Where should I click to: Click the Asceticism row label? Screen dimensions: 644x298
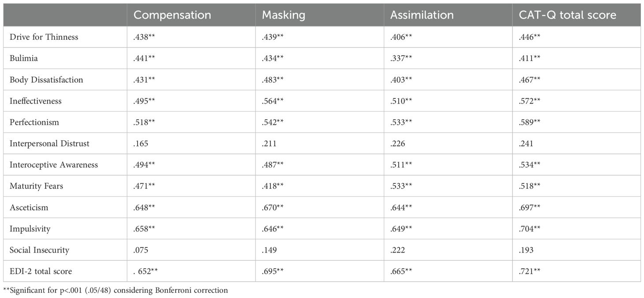[29, 207]
